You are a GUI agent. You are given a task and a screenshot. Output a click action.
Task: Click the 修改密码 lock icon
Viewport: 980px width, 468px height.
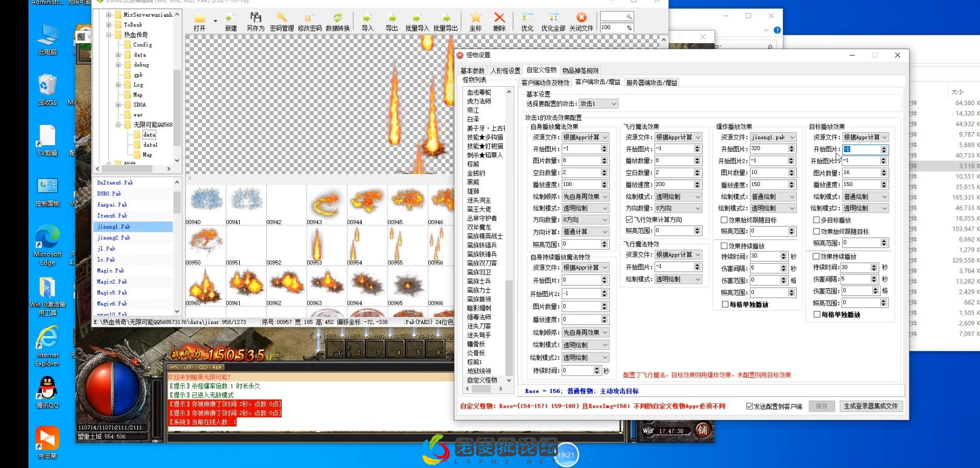309,22
